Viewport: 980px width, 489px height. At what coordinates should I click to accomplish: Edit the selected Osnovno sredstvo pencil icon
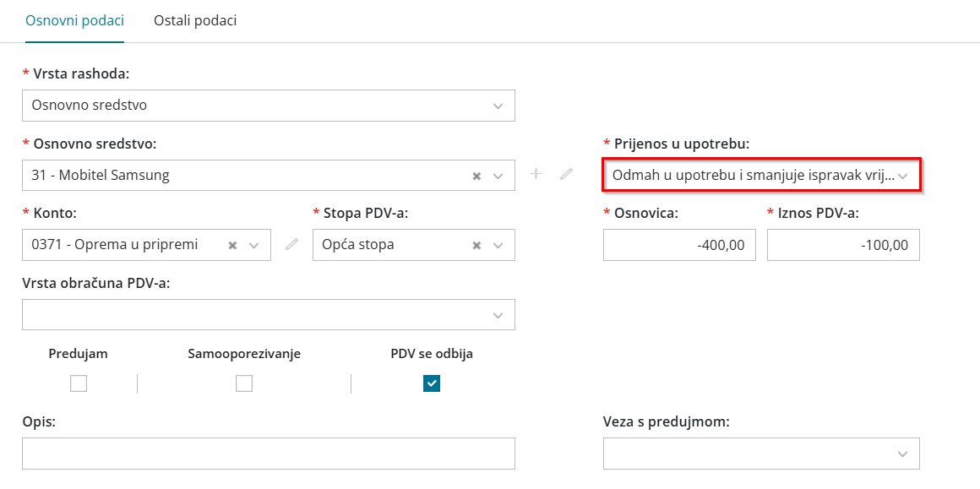566,174
